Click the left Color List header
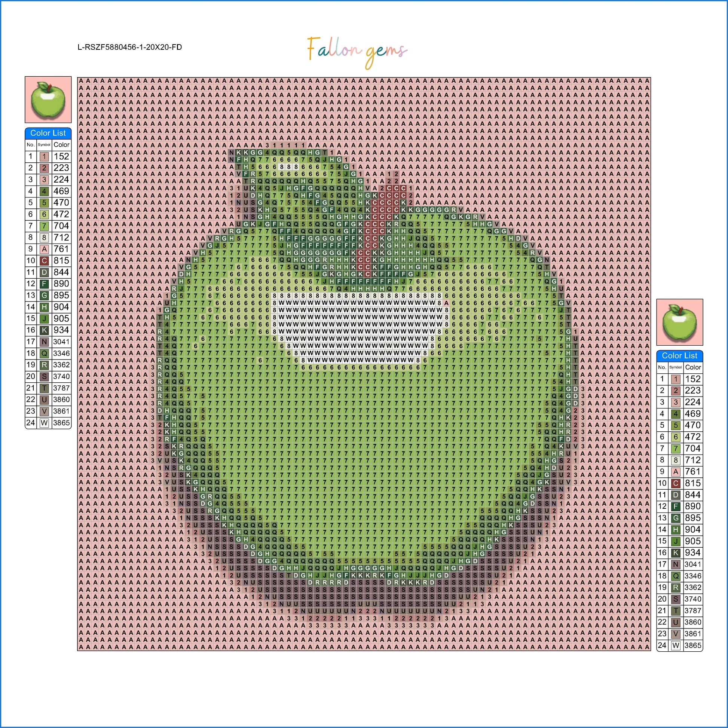 (x=48, y=133)
